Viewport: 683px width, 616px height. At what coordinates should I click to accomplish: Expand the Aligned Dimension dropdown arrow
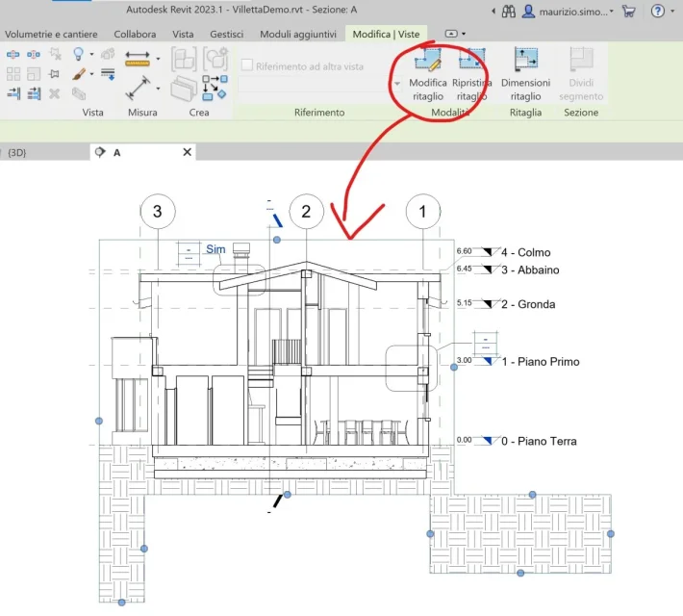pos(158,89)
